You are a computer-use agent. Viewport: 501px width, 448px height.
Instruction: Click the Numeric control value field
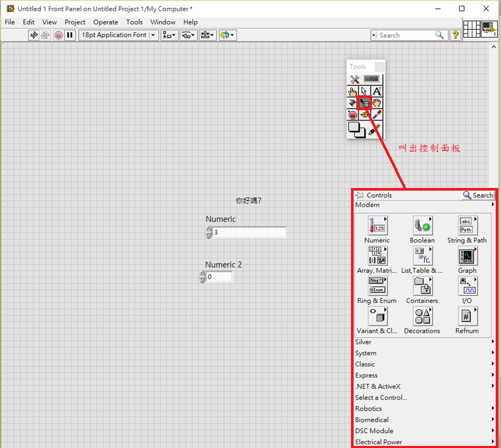tap(249, 232)
